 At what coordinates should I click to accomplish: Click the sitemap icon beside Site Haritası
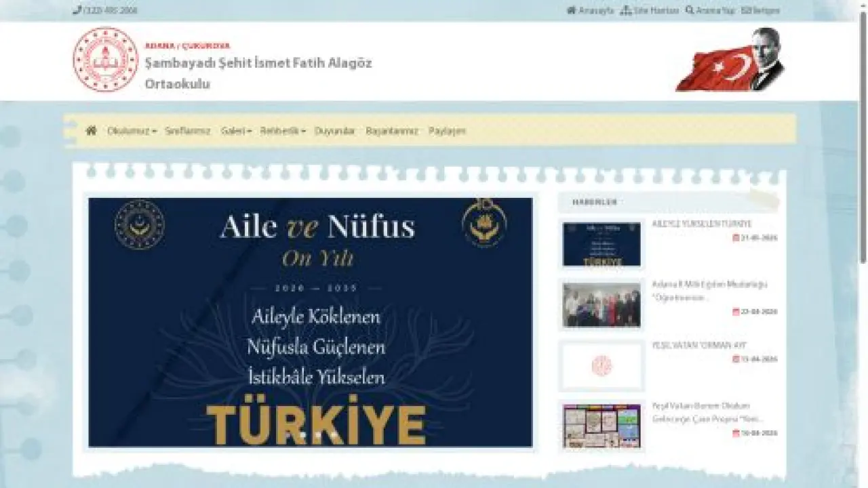[x=626, y=11]
